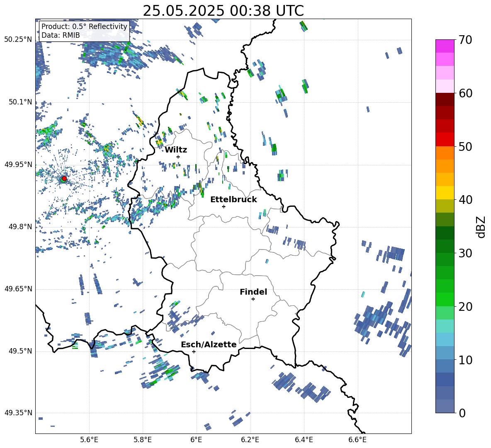Click the yellow 40 dBZ colorbar segment
Image resolution: width=491 pixels, height=448 pixels.
click(x=445, y=193)
